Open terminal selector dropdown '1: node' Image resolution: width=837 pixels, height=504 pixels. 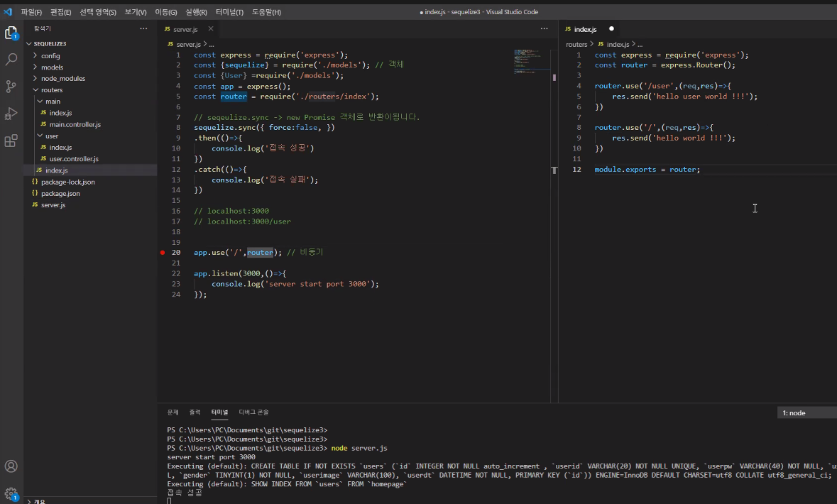click(x=806, y=412)
